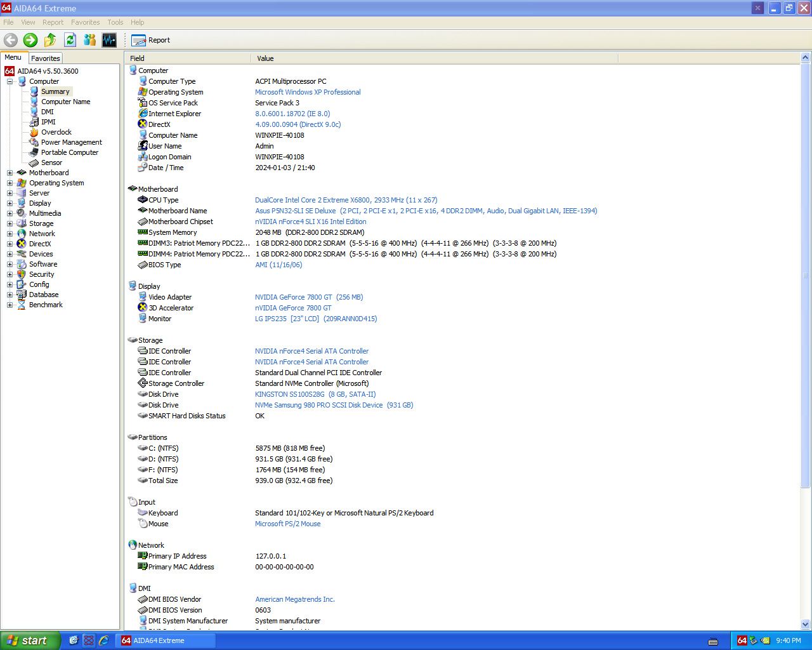Select Overclock in the Computer tree
This screenshot has width=812, height=650.
click(x=56, y=132)
